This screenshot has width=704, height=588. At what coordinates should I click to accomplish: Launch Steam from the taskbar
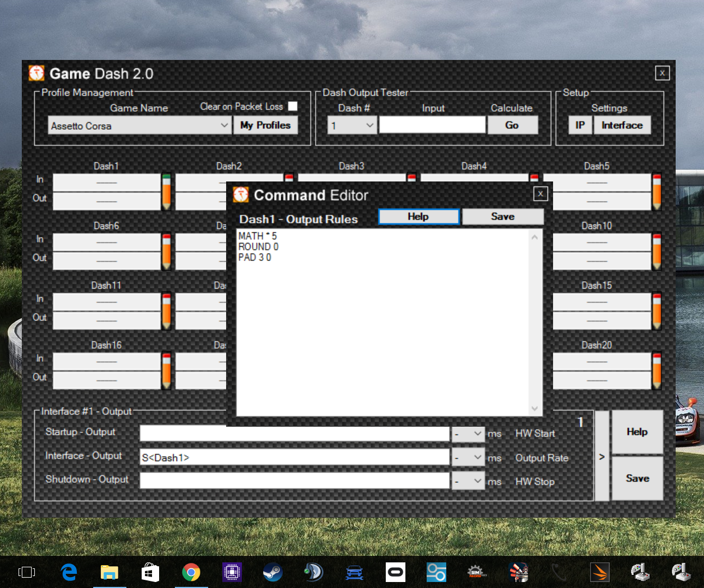pos(273,572)
